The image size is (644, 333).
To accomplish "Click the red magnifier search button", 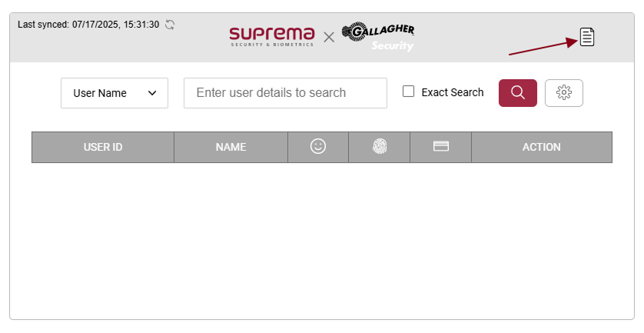I will coord(518,92).
